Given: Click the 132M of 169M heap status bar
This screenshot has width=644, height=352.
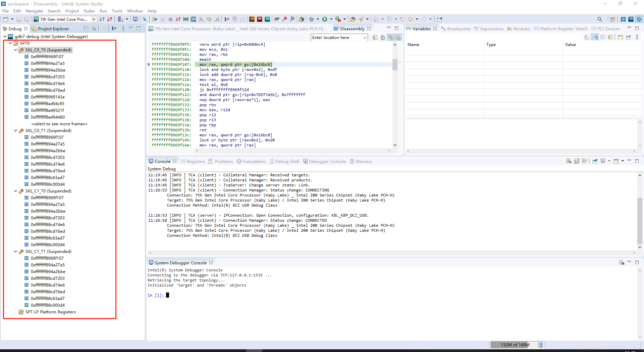Looking at the screenshot, I should tap(515, 345).
